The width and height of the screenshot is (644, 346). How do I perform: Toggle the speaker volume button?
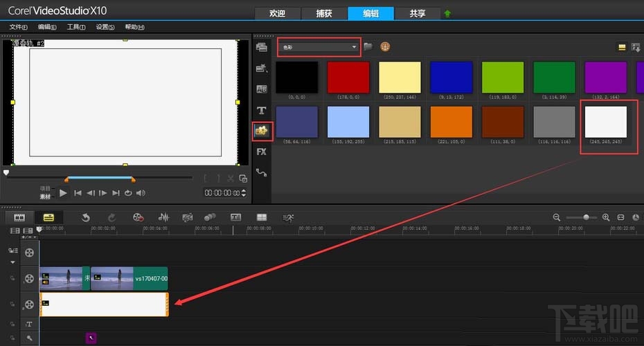point(141,193)
